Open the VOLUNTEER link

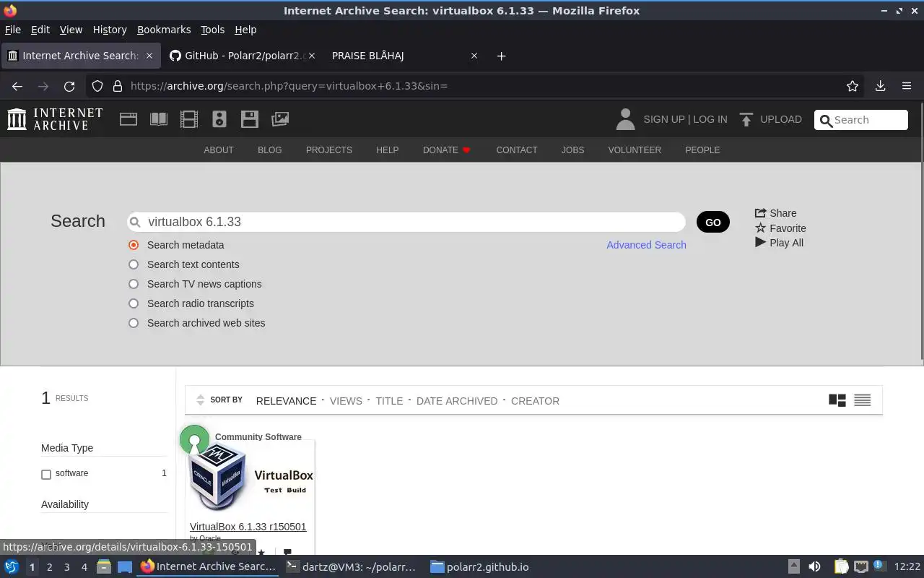click(x=635, y=150)
